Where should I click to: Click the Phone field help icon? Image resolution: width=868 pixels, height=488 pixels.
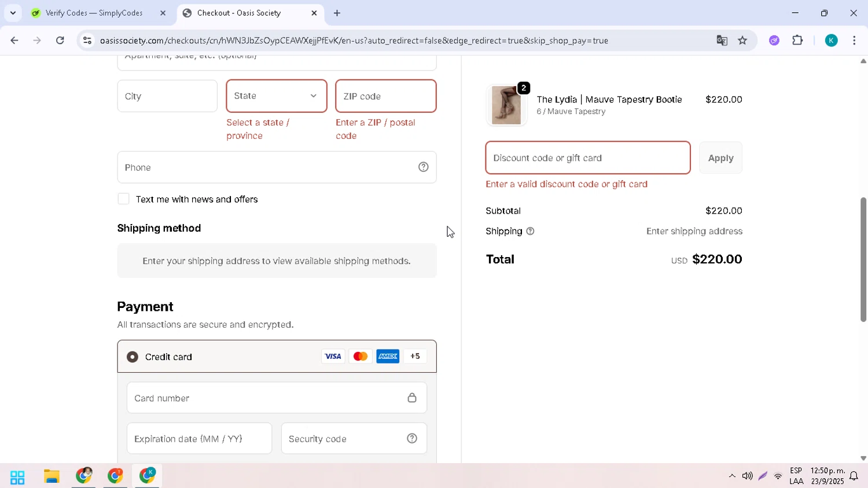pos(424,167)
